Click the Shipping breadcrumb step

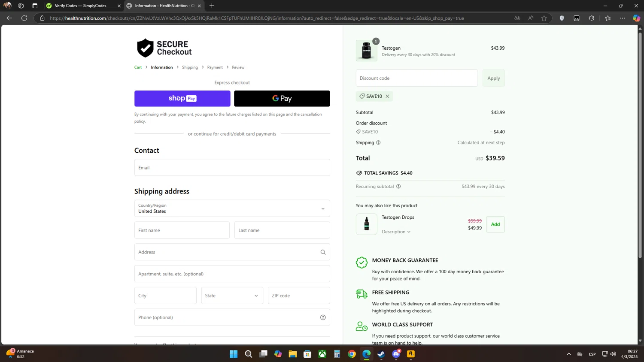pos(190,67)
